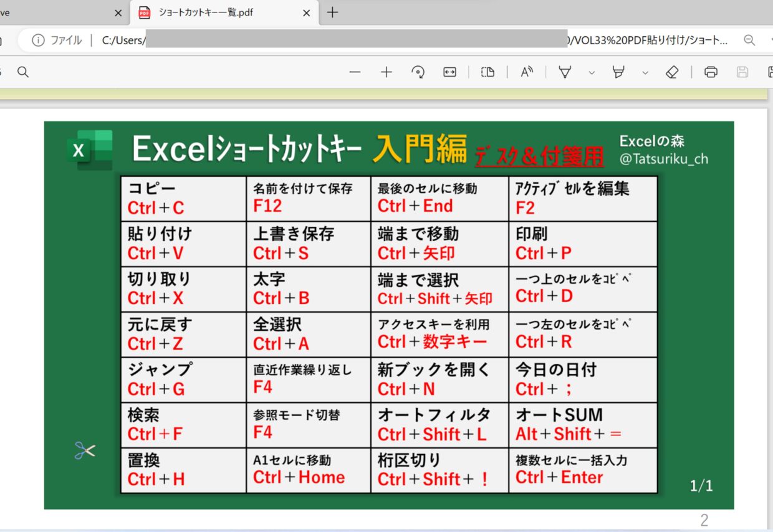The image size is (773, 532).
Task: Click the 一つ左のセルをｺﾋﾟﾍﾟ Ctrl+R cell
Action: (583, 335)
